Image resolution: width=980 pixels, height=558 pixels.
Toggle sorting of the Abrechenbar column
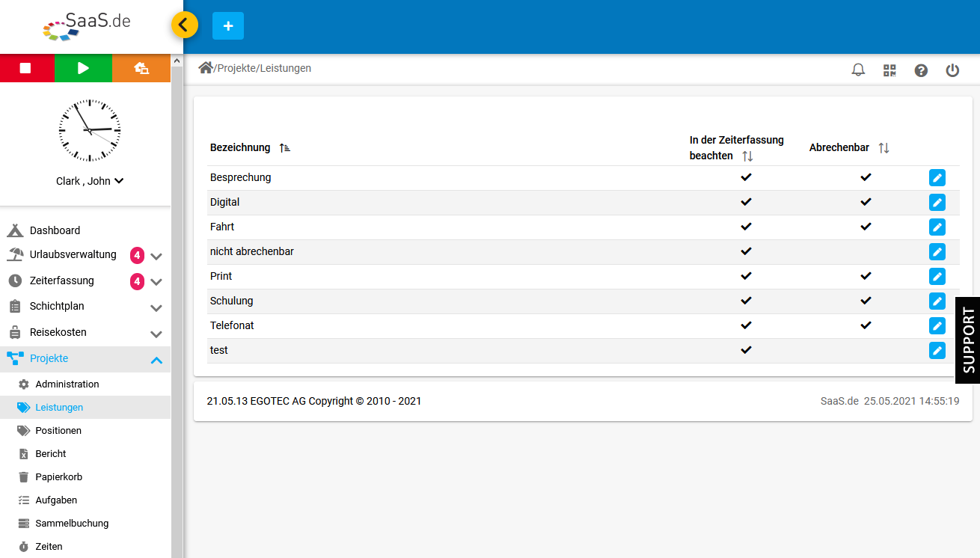883,148
